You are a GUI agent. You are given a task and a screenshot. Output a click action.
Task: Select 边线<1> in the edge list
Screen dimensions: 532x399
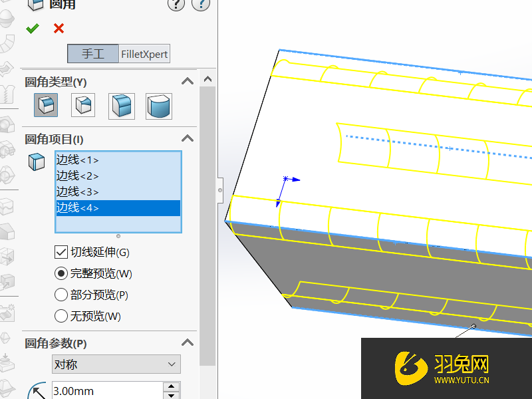[118, 160]
